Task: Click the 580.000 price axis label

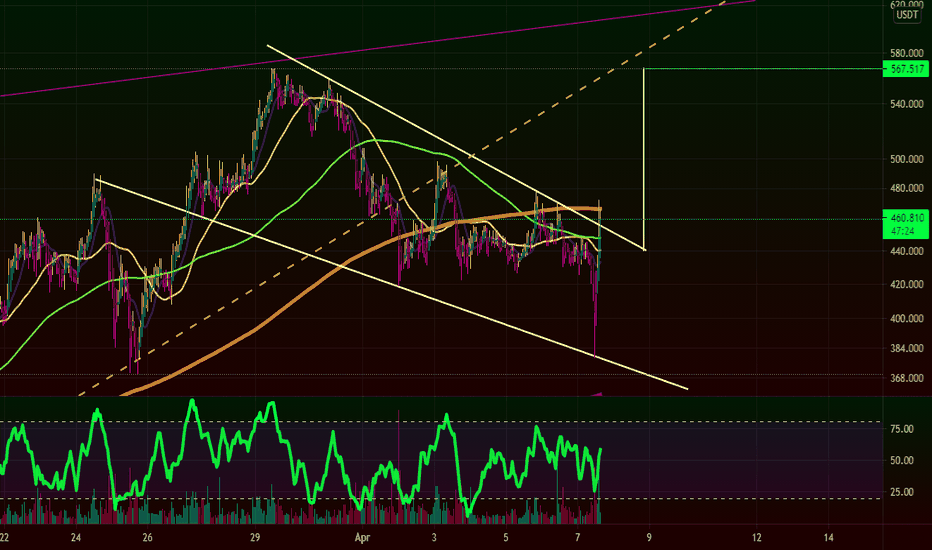Action: point(906,54)
